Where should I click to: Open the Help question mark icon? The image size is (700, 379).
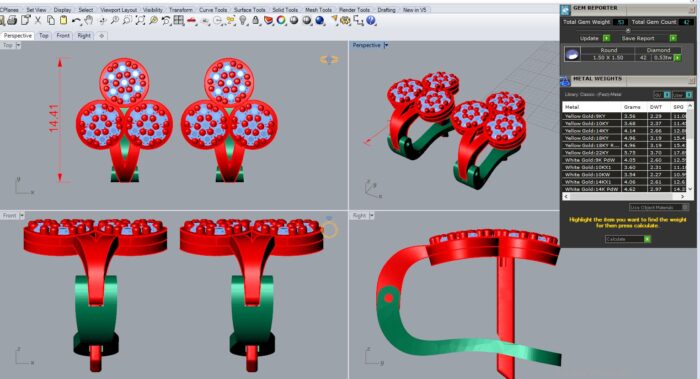[x=371, y=20]
